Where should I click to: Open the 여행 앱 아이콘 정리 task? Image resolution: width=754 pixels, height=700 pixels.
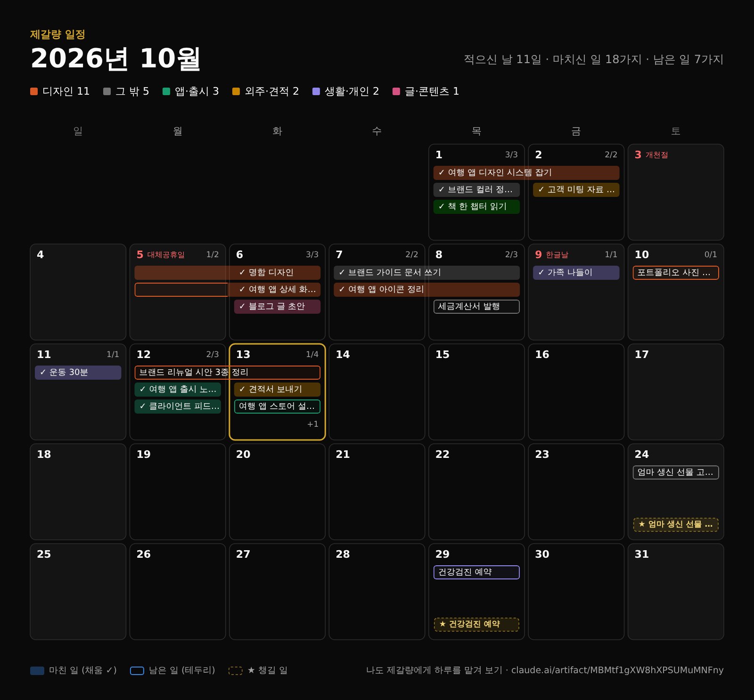click(426, 290)
